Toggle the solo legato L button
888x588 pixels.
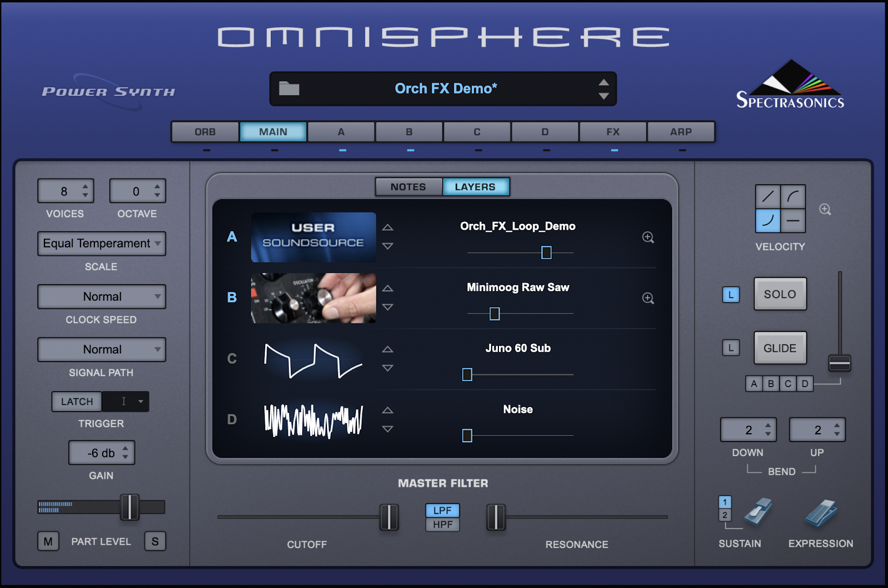[x=731, y=295]
